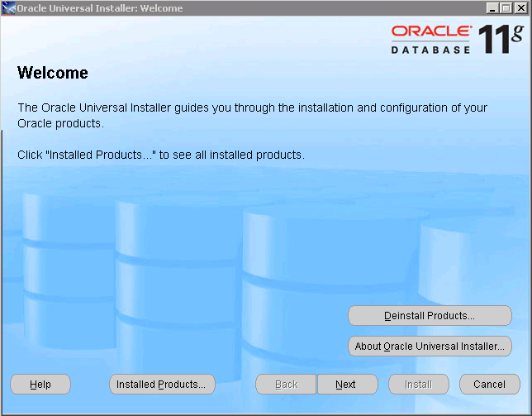The width and height of the screenshot is (532, 416).
Task: Click the greyed-out Install button
Action: tap(419, 384)
